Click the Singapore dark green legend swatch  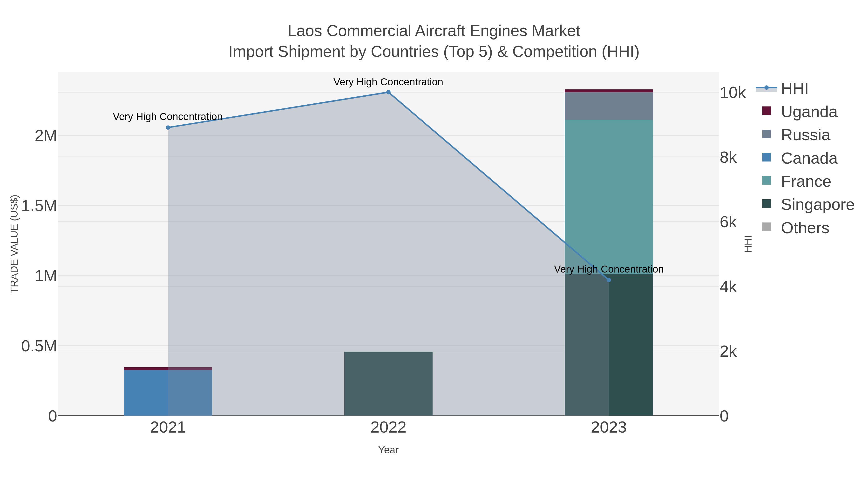766,204
